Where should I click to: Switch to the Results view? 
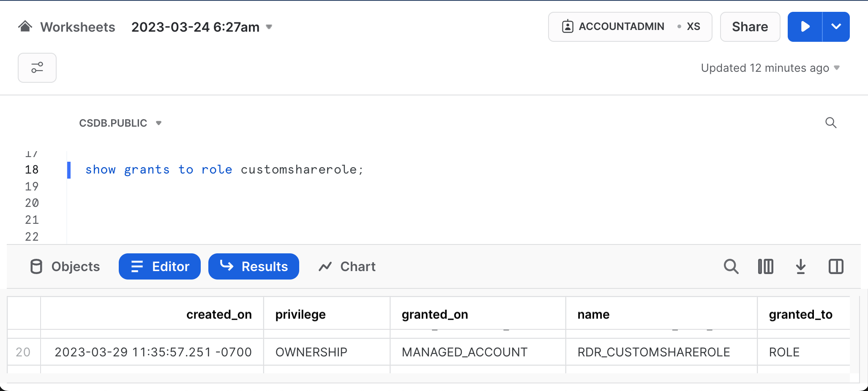[254, 266]
